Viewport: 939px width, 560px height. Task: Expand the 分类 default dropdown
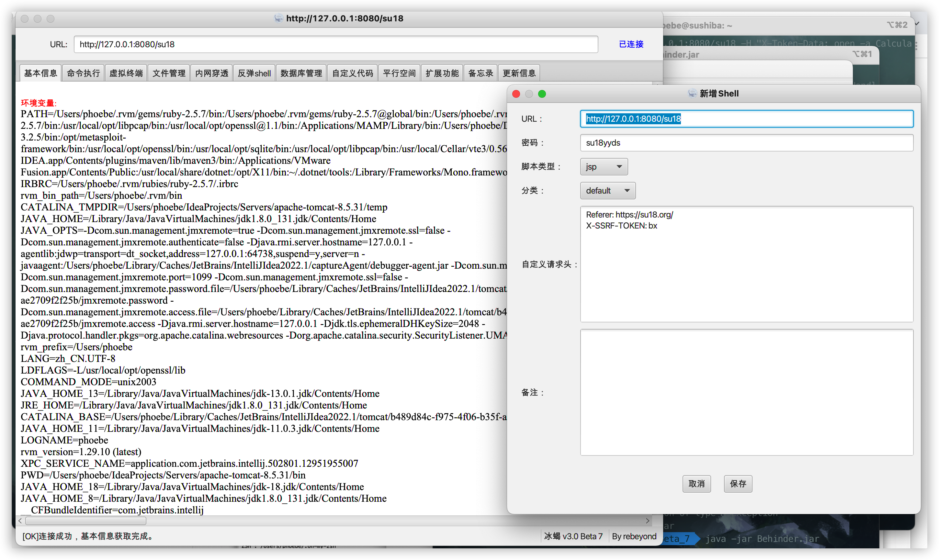pos(608,191)
